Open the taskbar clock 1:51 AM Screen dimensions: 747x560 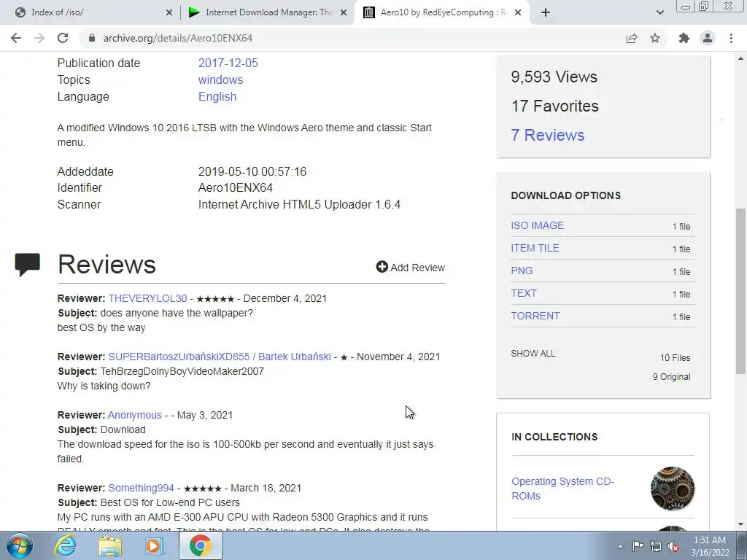710,546
